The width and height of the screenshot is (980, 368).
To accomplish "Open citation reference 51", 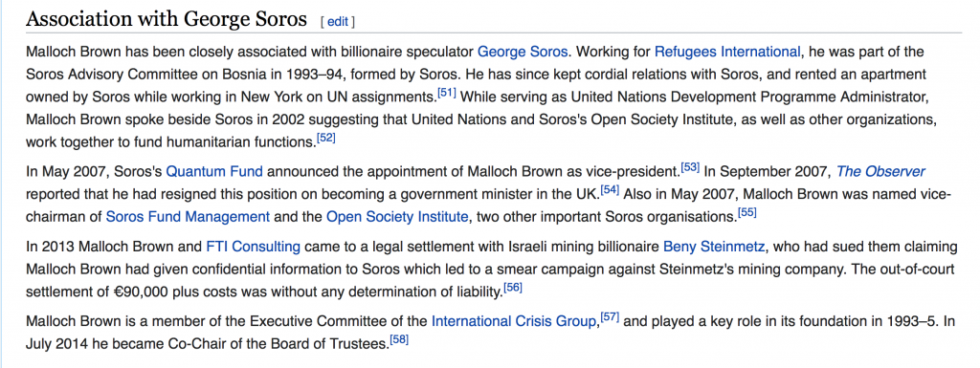I will click(446, 95).
